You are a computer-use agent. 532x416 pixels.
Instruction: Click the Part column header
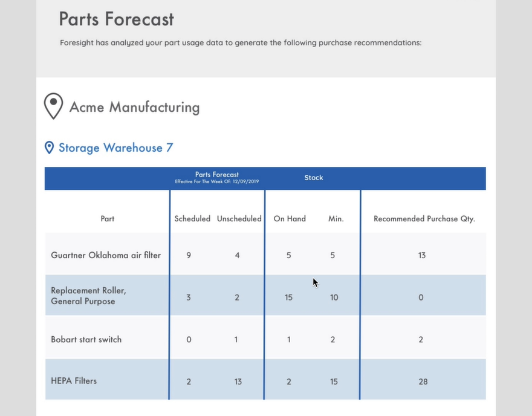pyautogui.click(x=107, y=219)
